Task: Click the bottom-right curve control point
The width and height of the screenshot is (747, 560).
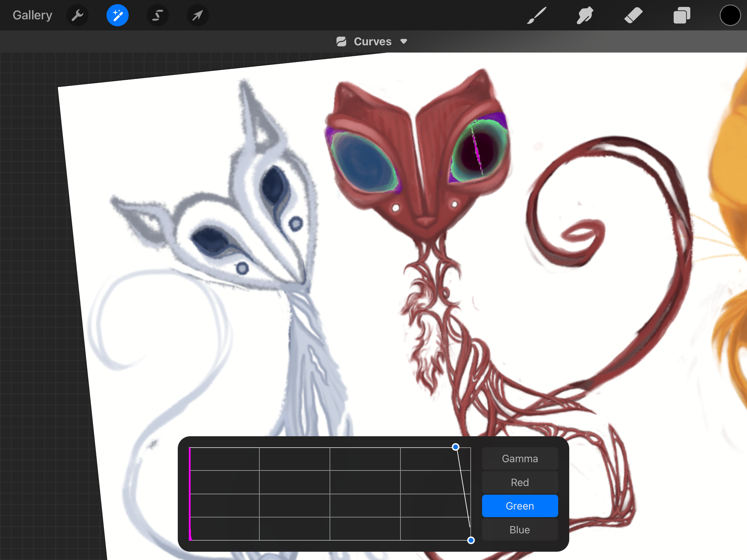Action: pyautogui.click(x=471, y=540)
